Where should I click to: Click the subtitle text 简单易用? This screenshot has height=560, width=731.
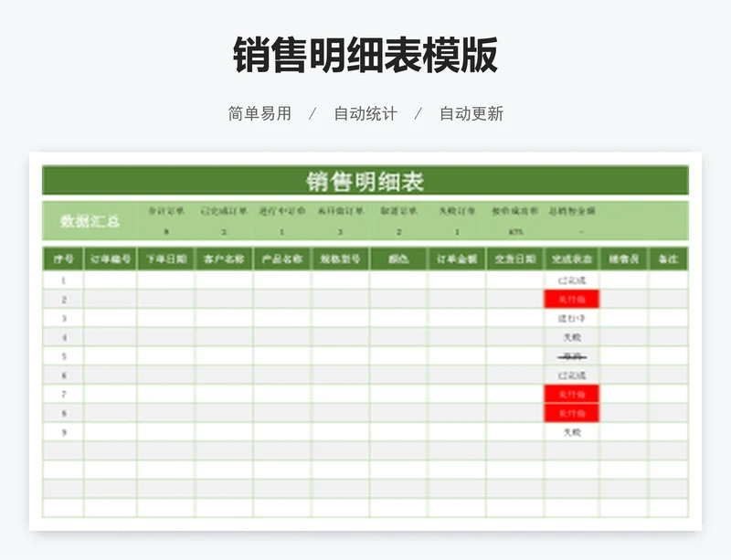point(260,113)
